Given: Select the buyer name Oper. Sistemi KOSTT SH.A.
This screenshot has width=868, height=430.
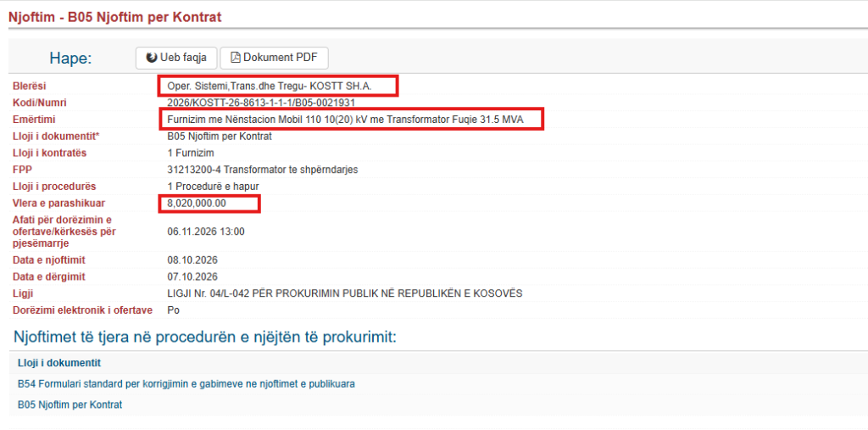Looking at the screenshot, I should 270,87.
